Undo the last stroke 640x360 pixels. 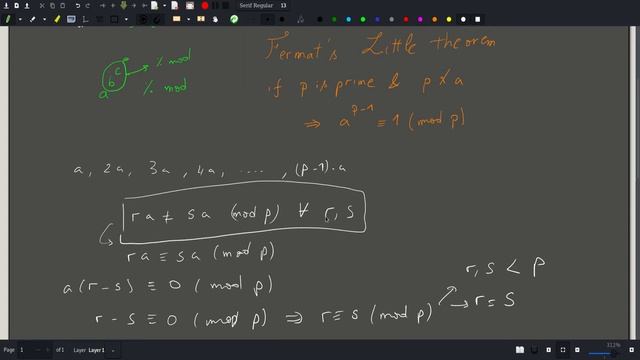(x=78, y=6)
